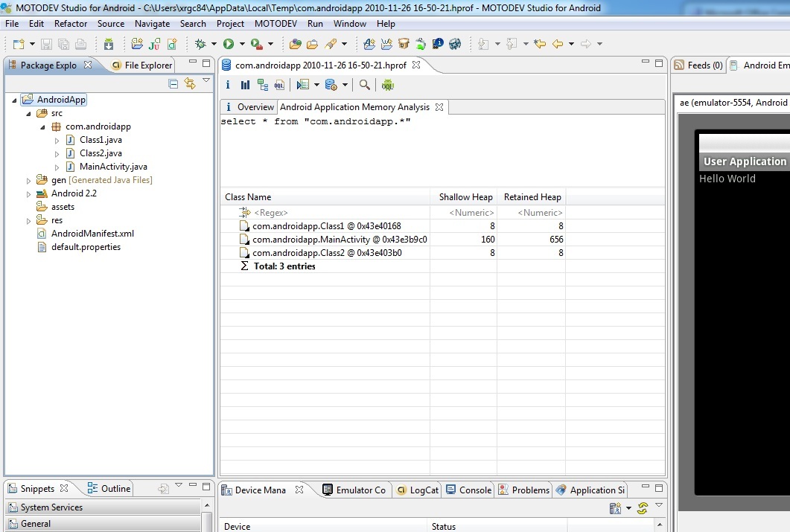
Task: Click the Histogram bar chart icon
Action: pyautogui.click(x=245, y=85)
